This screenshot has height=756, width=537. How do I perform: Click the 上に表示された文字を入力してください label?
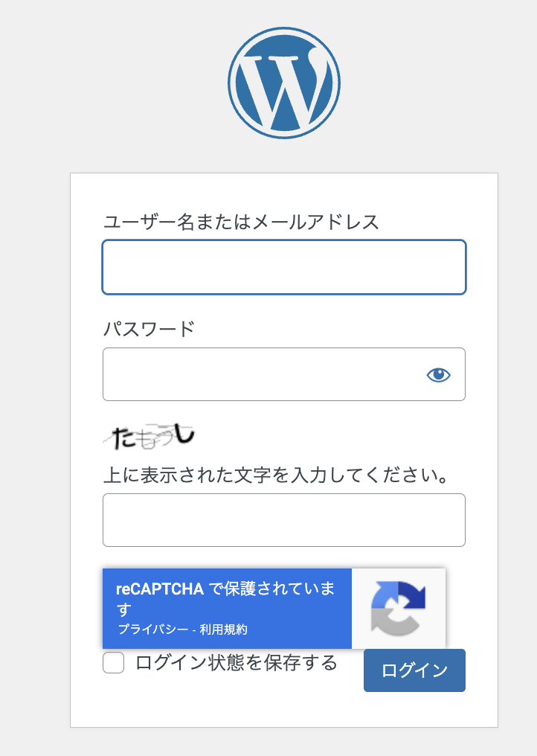click(276, 475)
